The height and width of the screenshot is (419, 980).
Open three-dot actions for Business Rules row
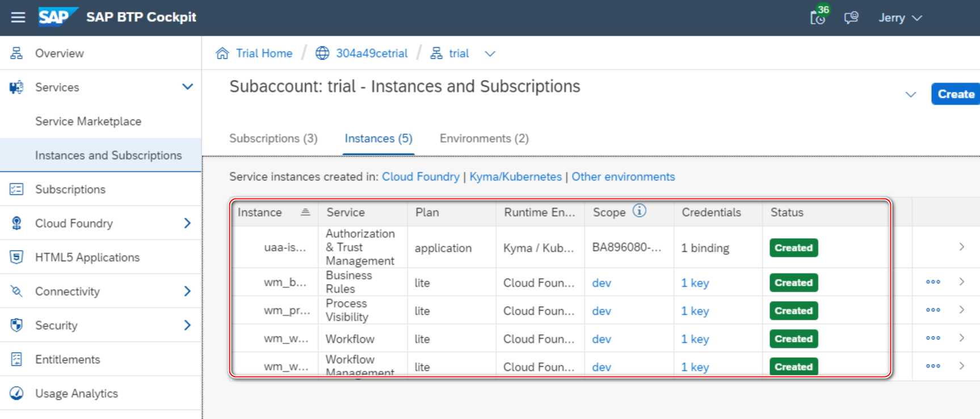point(933,282)
